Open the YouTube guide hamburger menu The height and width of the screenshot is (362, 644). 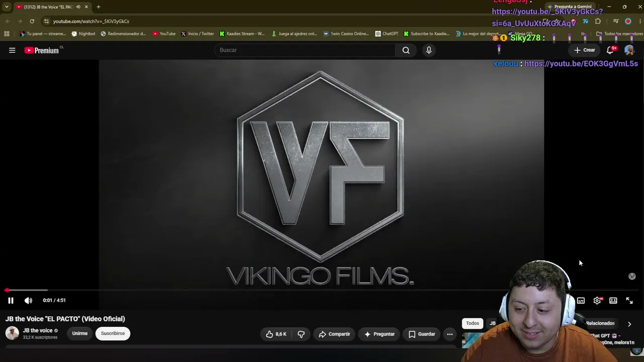pyautogui.click(x=12, y=50)
